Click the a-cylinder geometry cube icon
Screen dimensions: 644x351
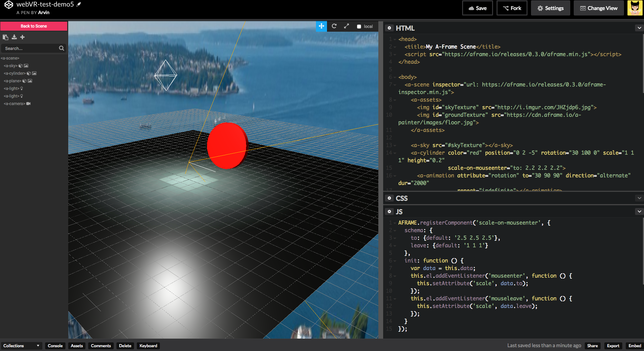[29, 73]
